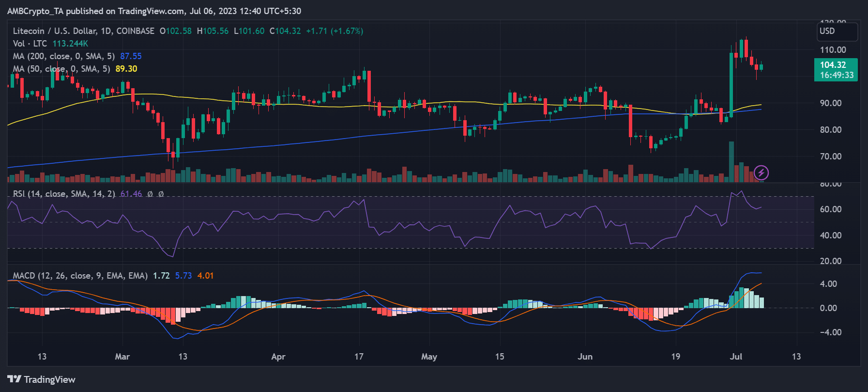The width and height of the screenshot is (868, 392).
Task: Click the TradingView logo
Action: pyautogui.click(x=42, y=379)
